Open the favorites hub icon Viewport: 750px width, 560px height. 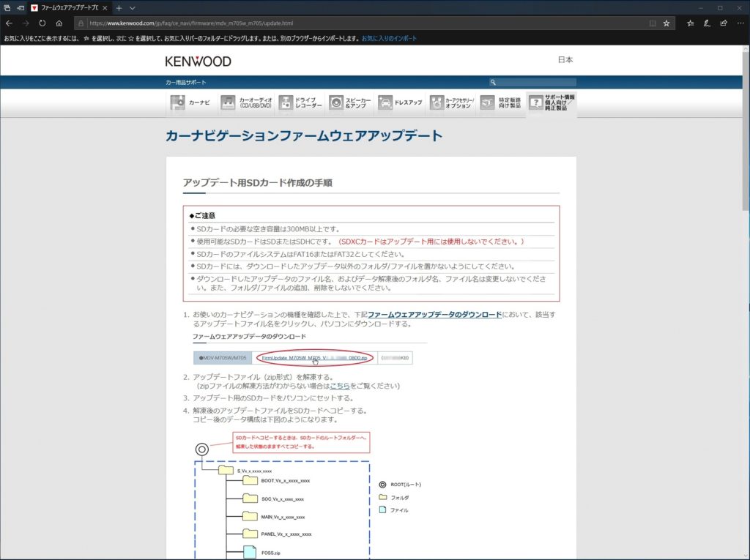690,23
